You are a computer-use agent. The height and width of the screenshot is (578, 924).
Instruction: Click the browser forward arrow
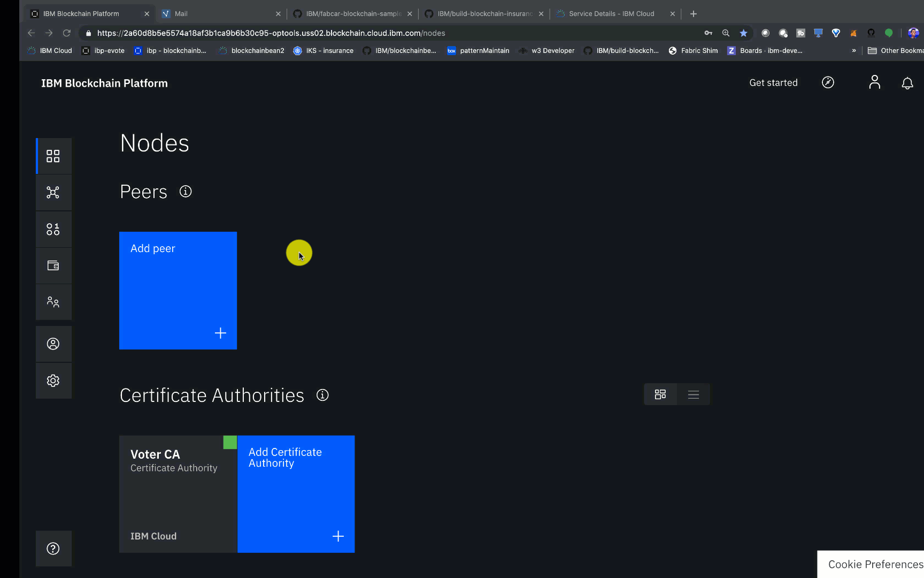click(x=49, y=33)
